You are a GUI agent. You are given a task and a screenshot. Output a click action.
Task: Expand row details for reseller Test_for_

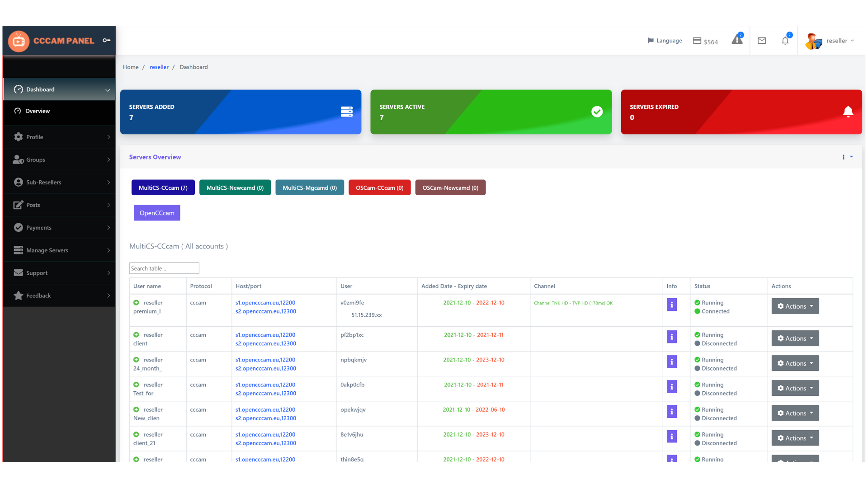point(136,385)
